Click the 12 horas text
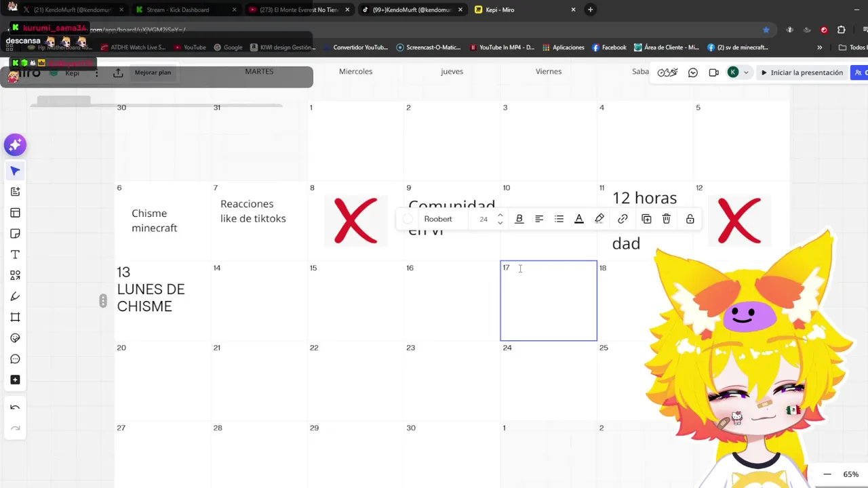The width and height of the screenshot is (868, 488). [x=644, y=198]
